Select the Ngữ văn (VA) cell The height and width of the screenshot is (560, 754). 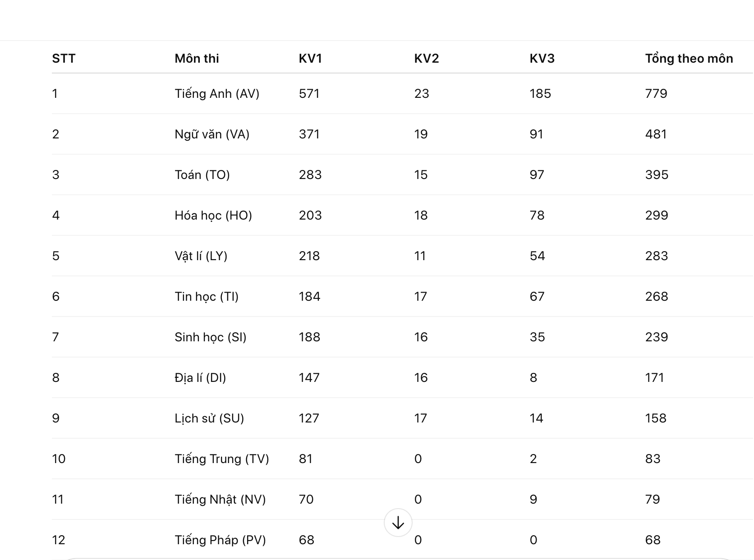(x=212, y=134)
